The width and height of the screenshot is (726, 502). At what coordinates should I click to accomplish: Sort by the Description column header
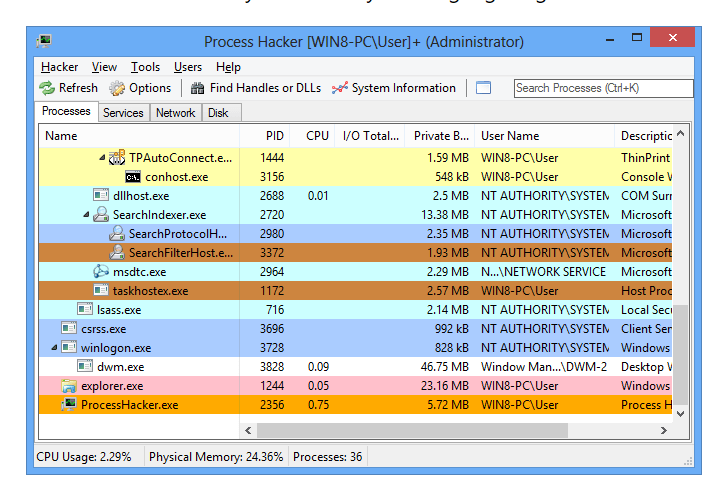click(644, 136)
